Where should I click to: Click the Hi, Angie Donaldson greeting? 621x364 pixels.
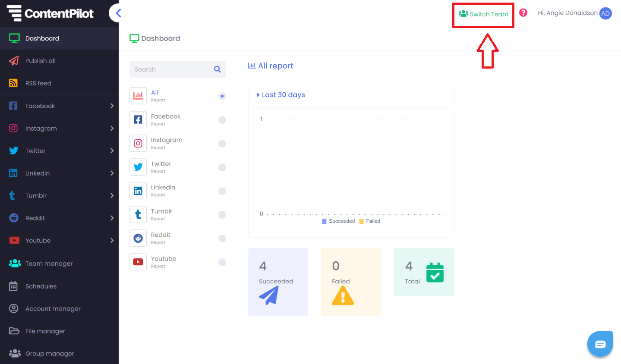(x=567, y=13)
